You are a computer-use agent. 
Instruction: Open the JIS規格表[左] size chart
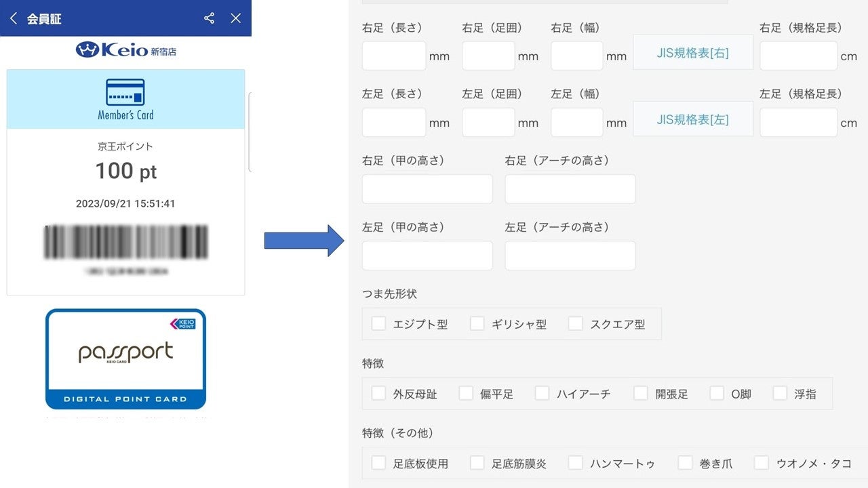click(x=693, y=118)
